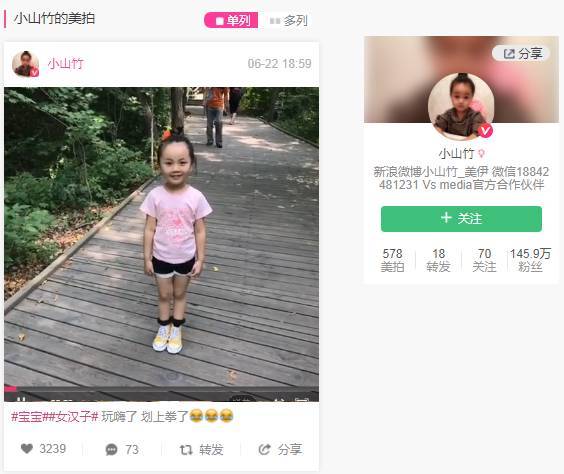
Task: Click the pink gender icon beside 小山竹
Action: [x=481, y=154]
